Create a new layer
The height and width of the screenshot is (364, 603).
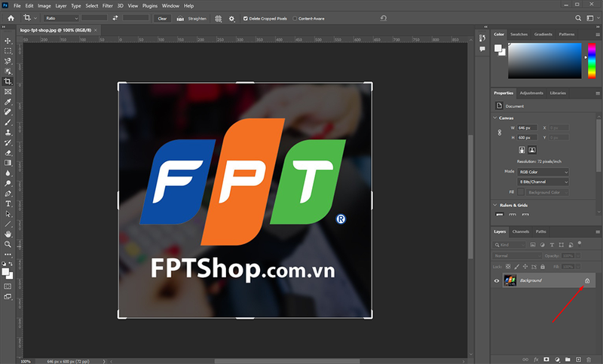click(578, 359)
